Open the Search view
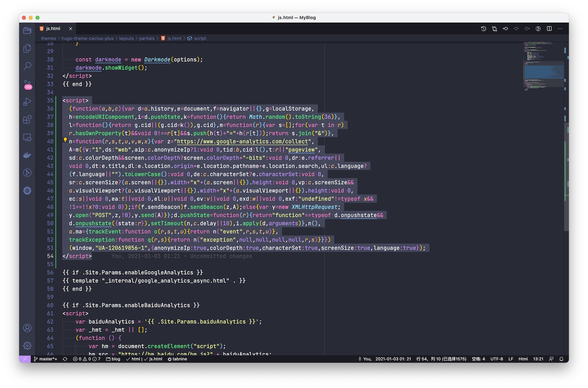This screenshot has height=388, width=588. tap(27, 66)
